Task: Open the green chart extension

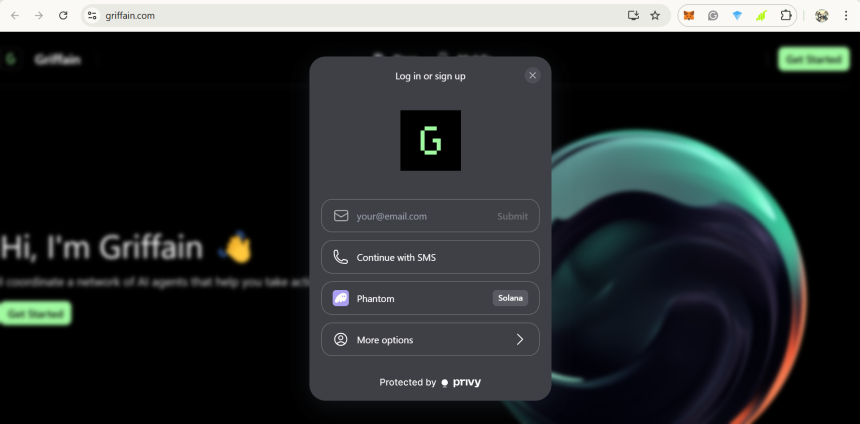Action: pyautogui.click(x=761, y=16)
